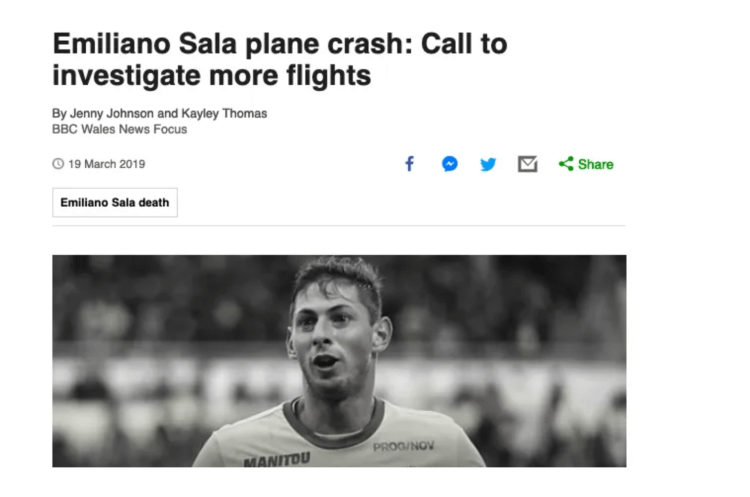Click author name Jenny Johnson

coord(108,114)
